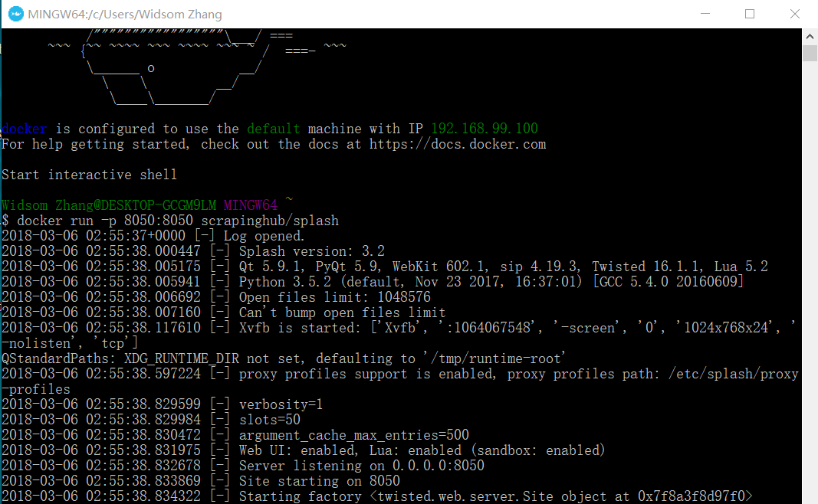Viewport: 818px width, 504px height.
Task: Click the prompt 'Widsom Zhang@DESKTOP-GCGM9LM'
Action: (109, 205)
